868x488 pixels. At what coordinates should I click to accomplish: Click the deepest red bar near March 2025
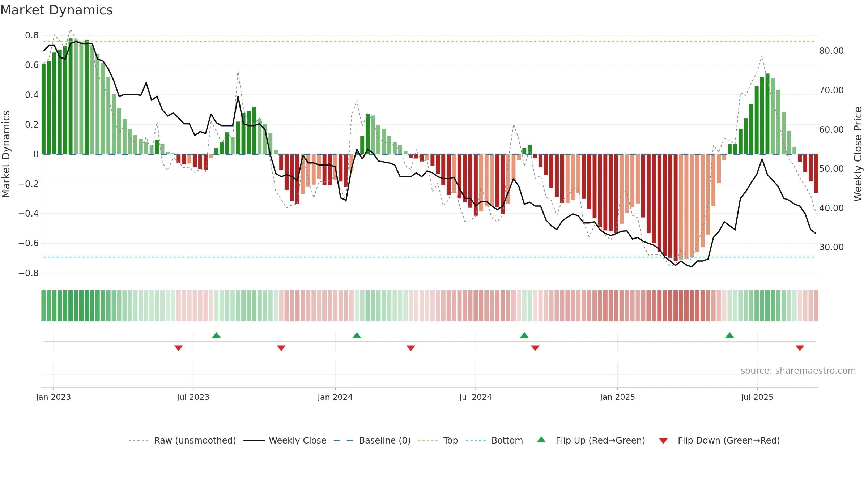[x=676, y=207]
